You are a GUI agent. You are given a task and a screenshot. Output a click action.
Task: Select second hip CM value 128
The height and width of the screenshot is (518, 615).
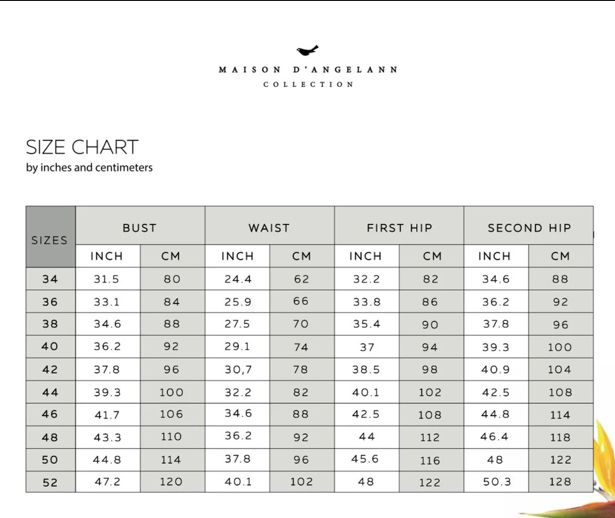coord(560,482)
